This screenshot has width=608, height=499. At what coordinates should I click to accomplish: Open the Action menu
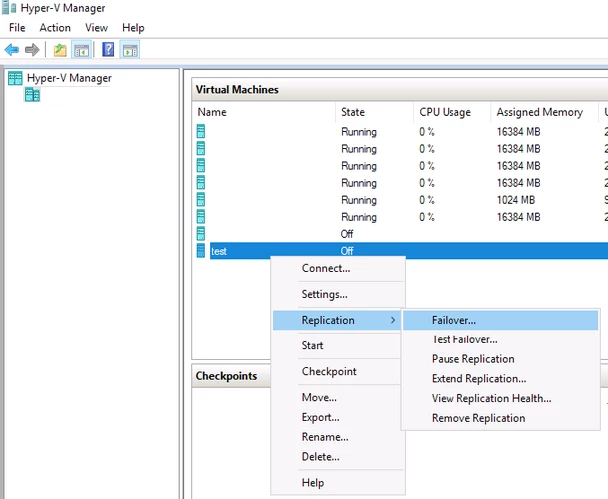(x=55, y=28)
